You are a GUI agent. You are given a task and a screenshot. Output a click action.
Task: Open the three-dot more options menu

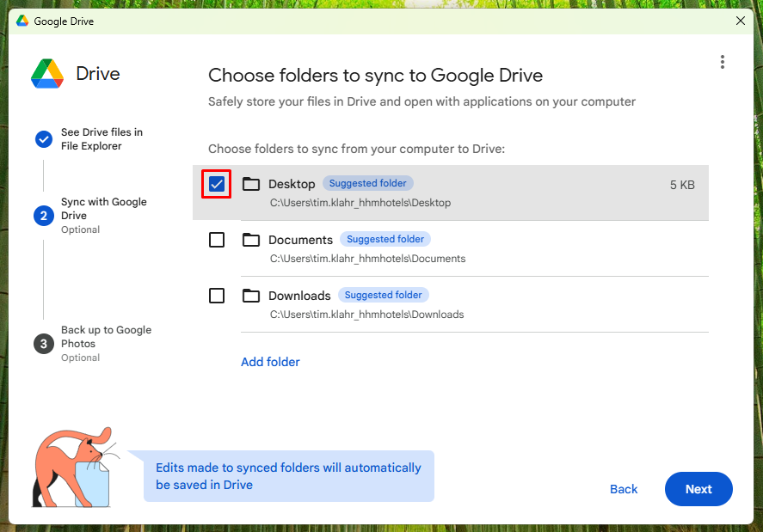click(722, 62)
